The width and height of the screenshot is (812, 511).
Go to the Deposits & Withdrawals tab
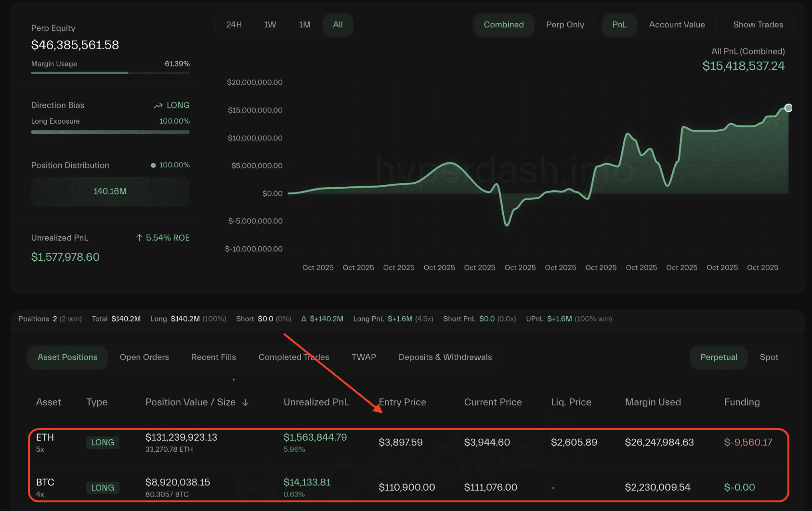click(445, 357)
